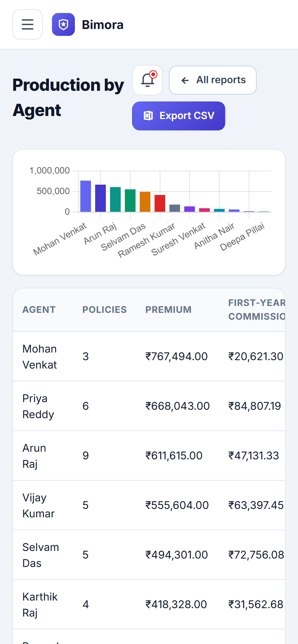Click the second indigo bar in chart
Image resolution: width=298 pixels, height=644 pixels.
point(100,198)
